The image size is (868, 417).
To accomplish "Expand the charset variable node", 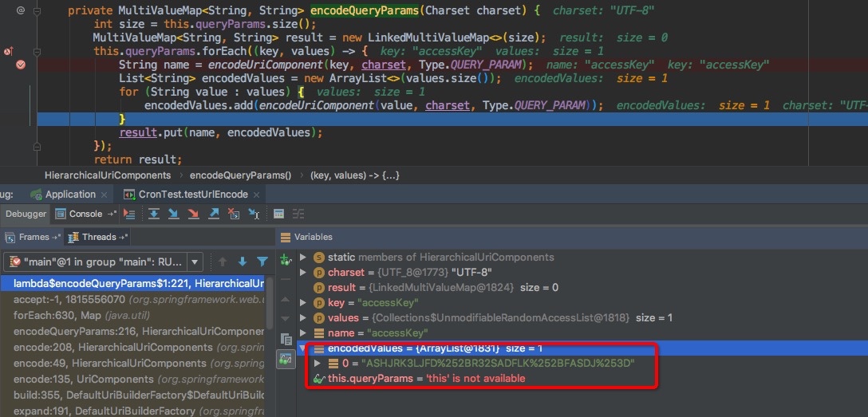I will tap(302, 272).
